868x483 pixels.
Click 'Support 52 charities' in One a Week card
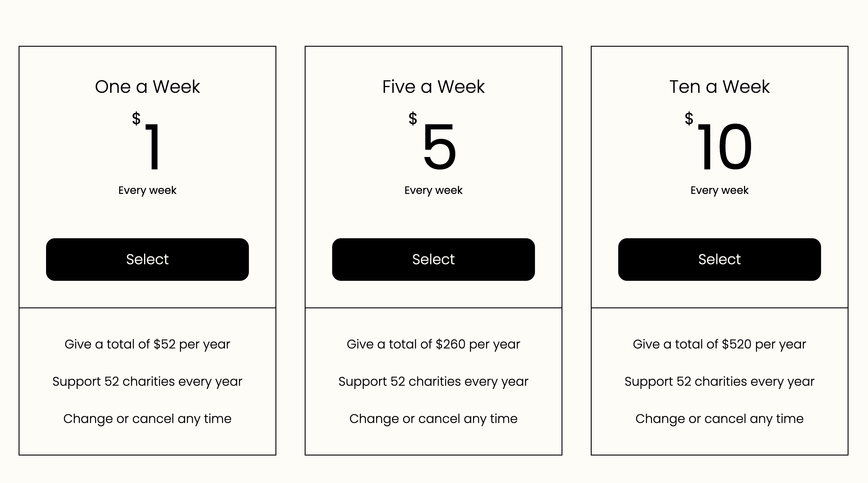click(x=147, y=382)
